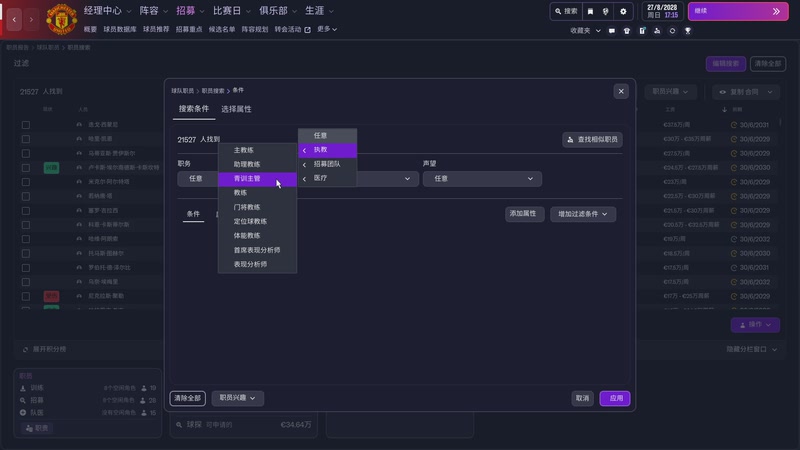The width and height of the screenshot is (800, 450).
Task: Click the 应用 button
Action: pos(615,398)
